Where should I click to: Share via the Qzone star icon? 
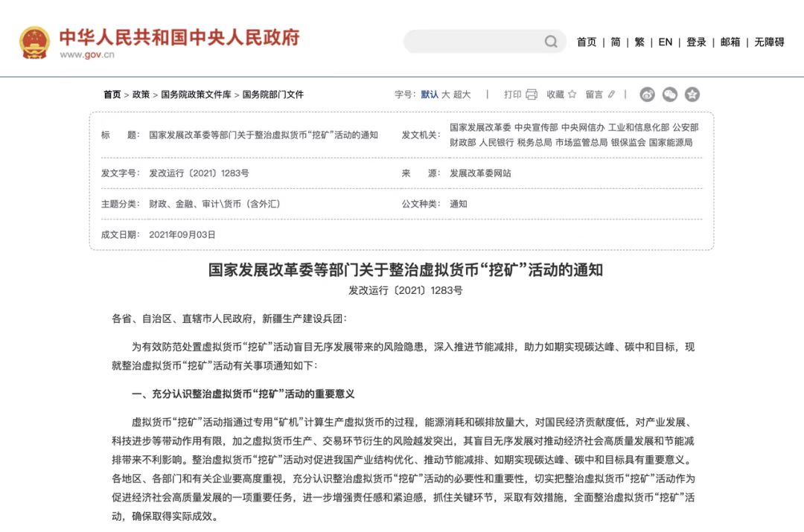[x=692, y=94]
